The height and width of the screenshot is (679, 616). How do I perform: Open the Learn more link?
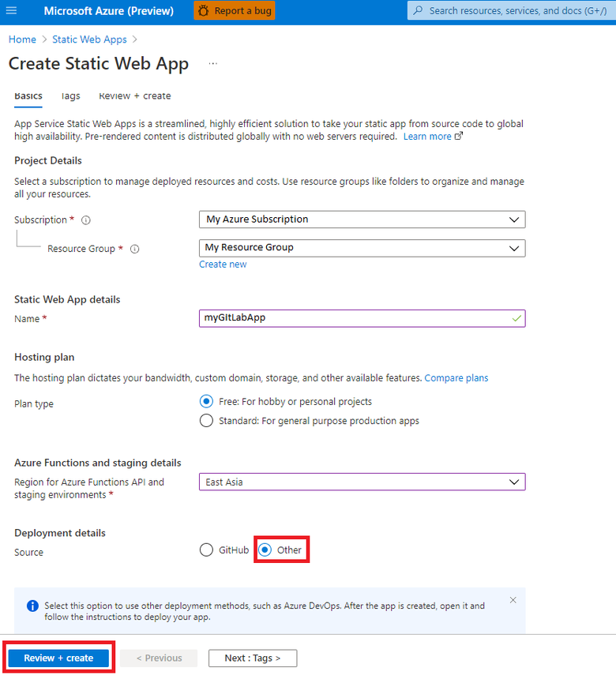tap(427, 137)
